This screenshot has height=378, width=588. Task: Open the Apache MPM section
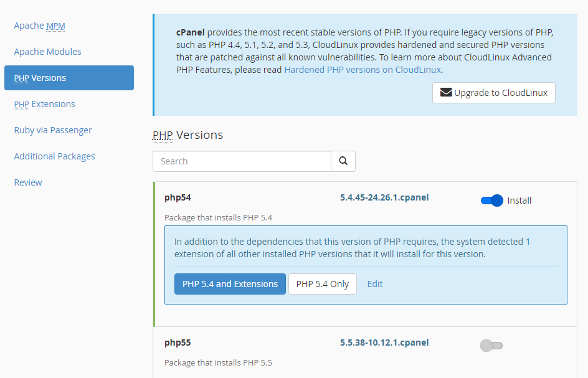tap(39, 26)
